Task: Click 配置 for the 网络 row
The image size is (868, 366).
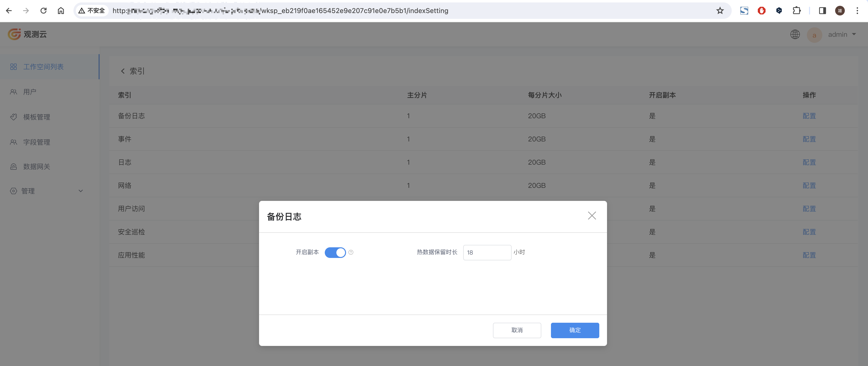Action: point(809,186)
